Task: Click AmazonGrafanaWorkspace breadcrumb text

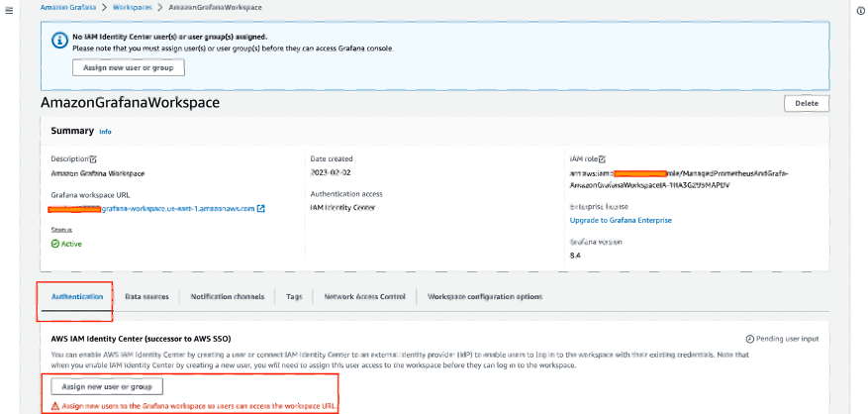Action: pos(216,8)
